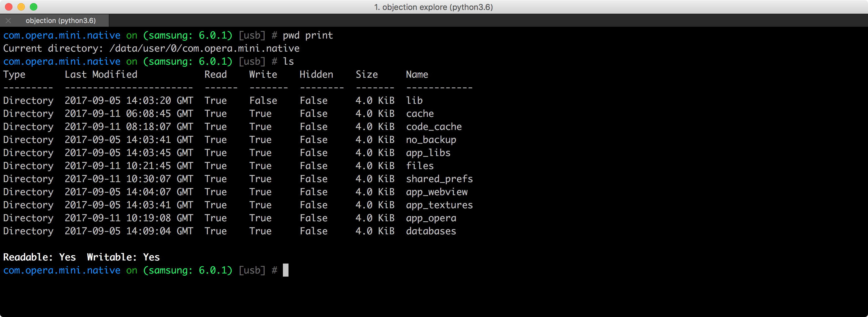
Task: Click the 'files' directory name
Action: point(420,166)
